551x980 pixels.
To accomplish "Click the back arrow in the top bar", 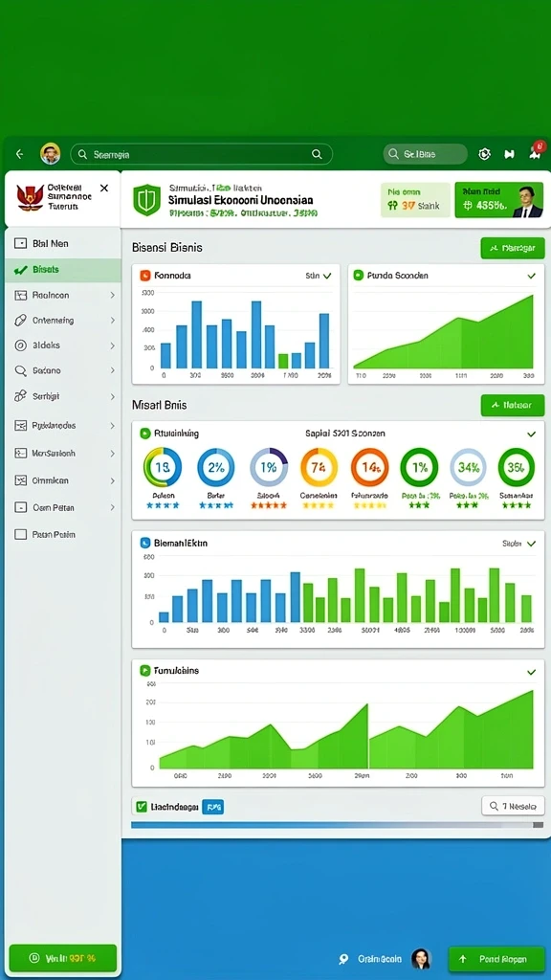I will (20, 154).
